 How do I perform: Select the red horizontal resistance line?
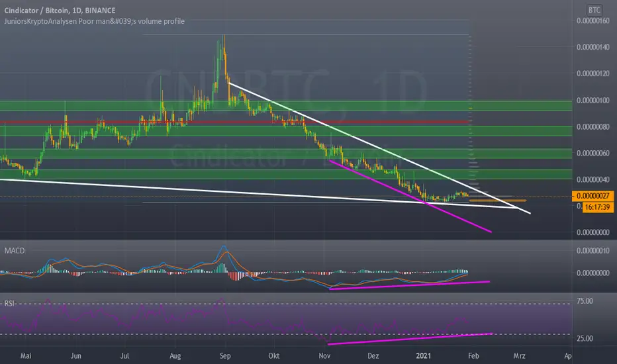(x=234, y=122)
